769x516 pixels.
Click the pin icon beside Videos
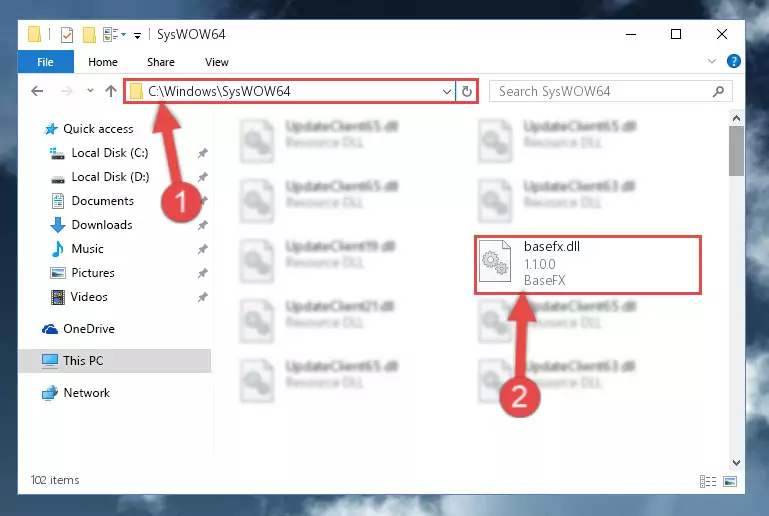(203, 297)
